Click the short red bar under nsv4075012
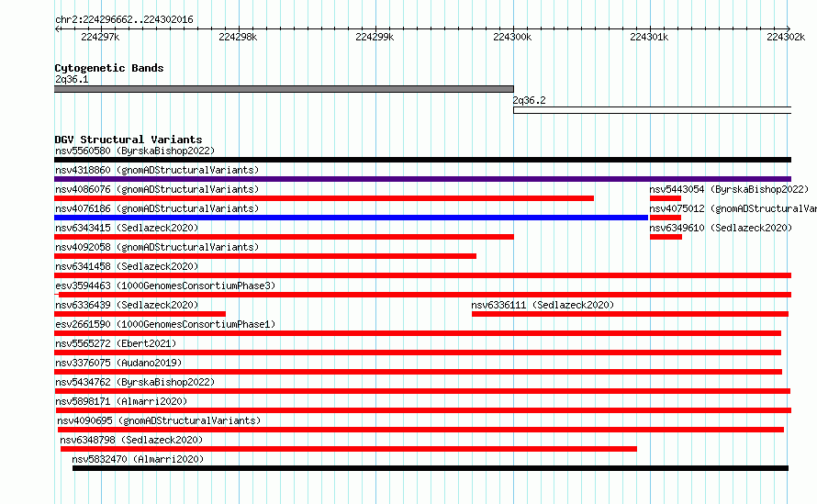The width and height of the screenshot is (817, 504). click(x=666, y=218)
